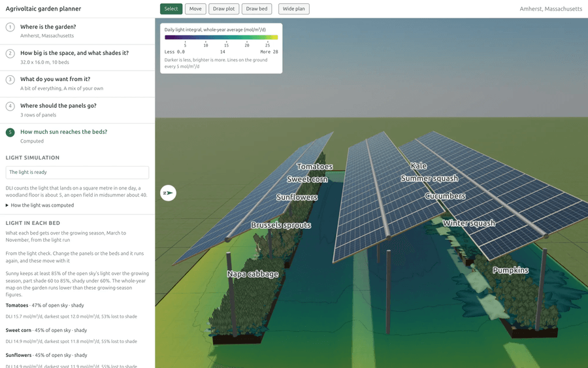The height and width of the screenshot is (368, 588).
Task: Click 'LIGHT SIMULATION' heading
Action: (33, 158)
